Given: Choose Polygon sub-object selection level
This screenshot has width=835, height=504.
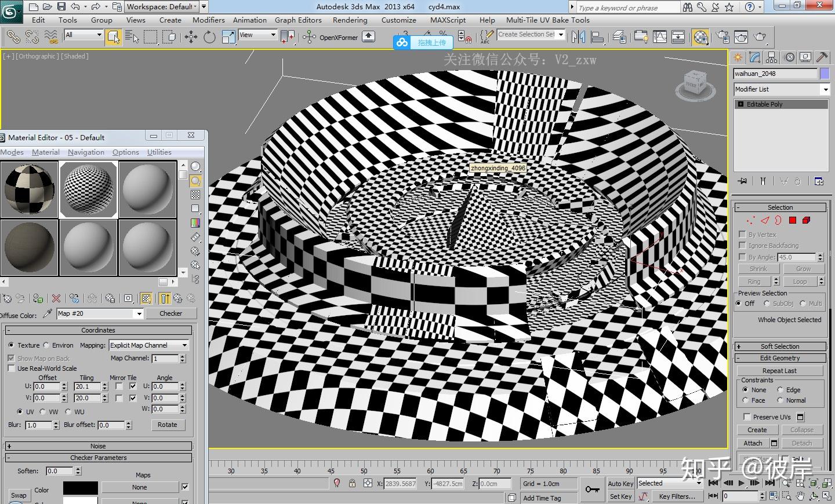Looking at the screenshot, I should click(792, 220).
